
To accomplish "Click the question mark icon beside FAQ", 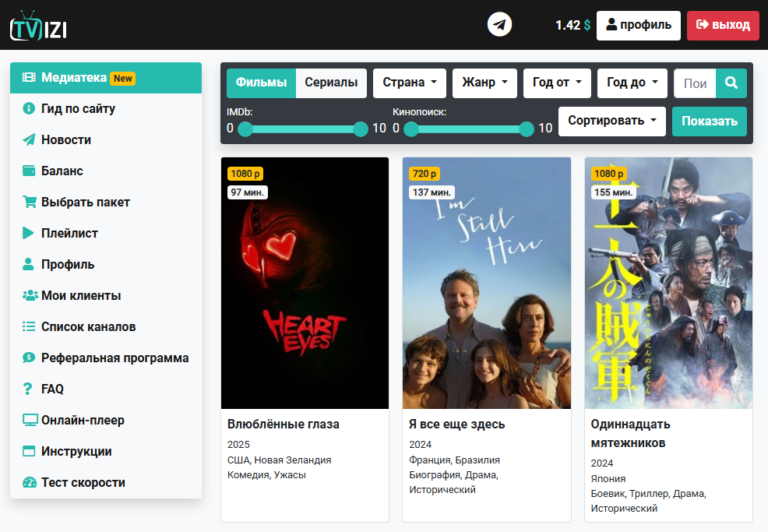I will click(x=28, y=389).
